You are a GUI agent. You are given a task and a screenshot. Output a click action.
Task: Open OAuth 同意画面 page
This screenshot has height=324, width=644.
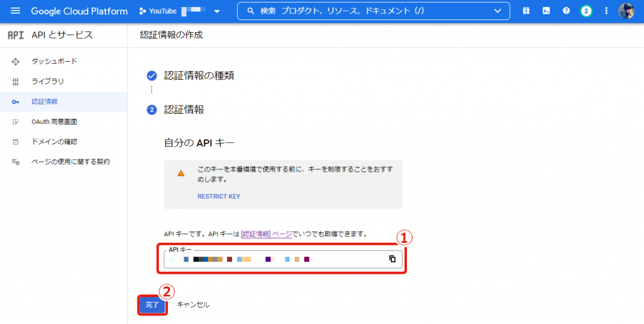pos(54,121)
